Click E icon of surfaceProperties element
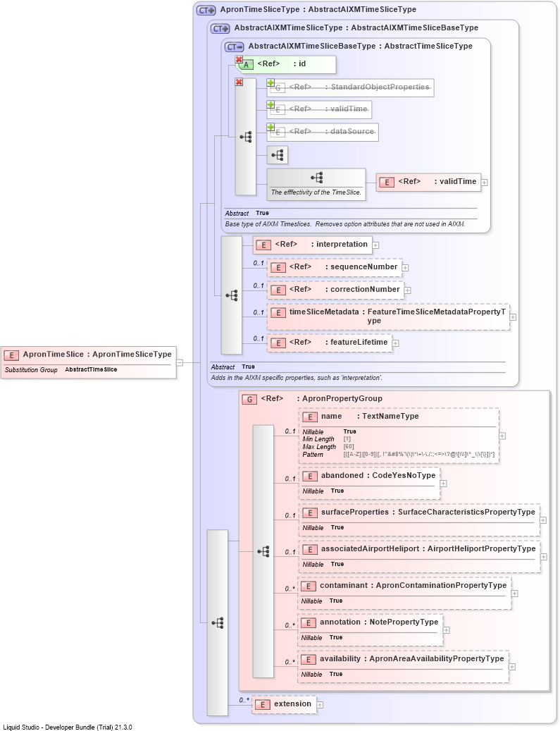560x731 pixels. pos(310,513)
